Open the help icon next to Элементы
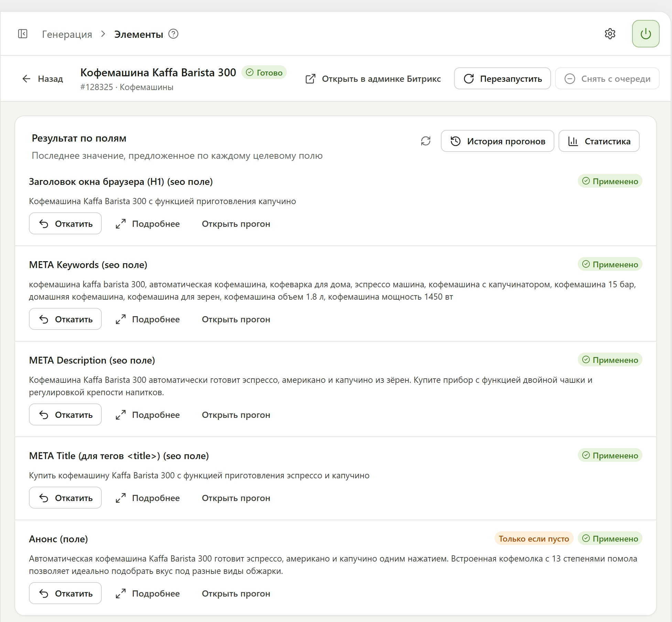This screenshot has width=672, height=622. pyautogui.click(x=173, y=34)
